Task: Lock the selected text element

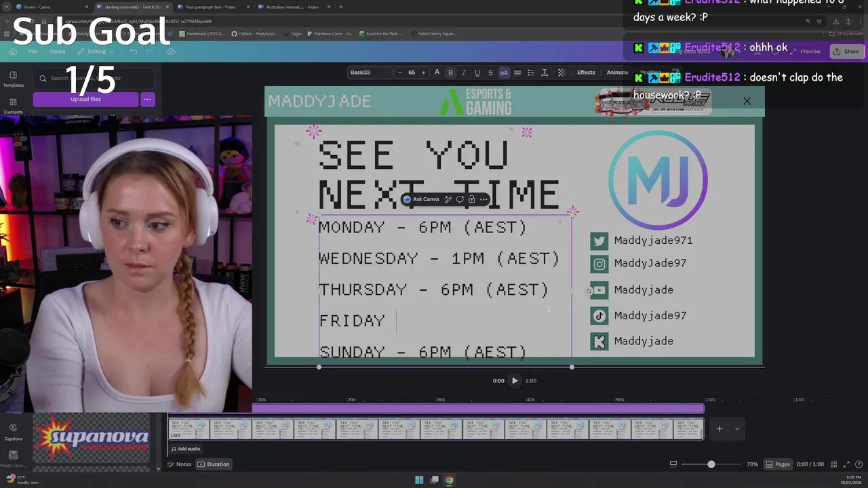Action: (x=471, y=199)
